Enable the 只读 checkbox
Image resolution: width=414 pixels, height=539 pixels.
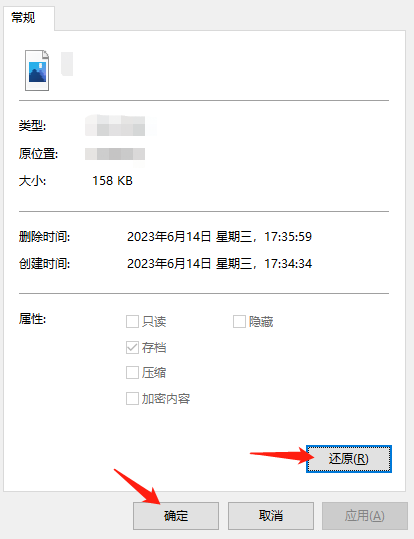[x=132, y=322]
